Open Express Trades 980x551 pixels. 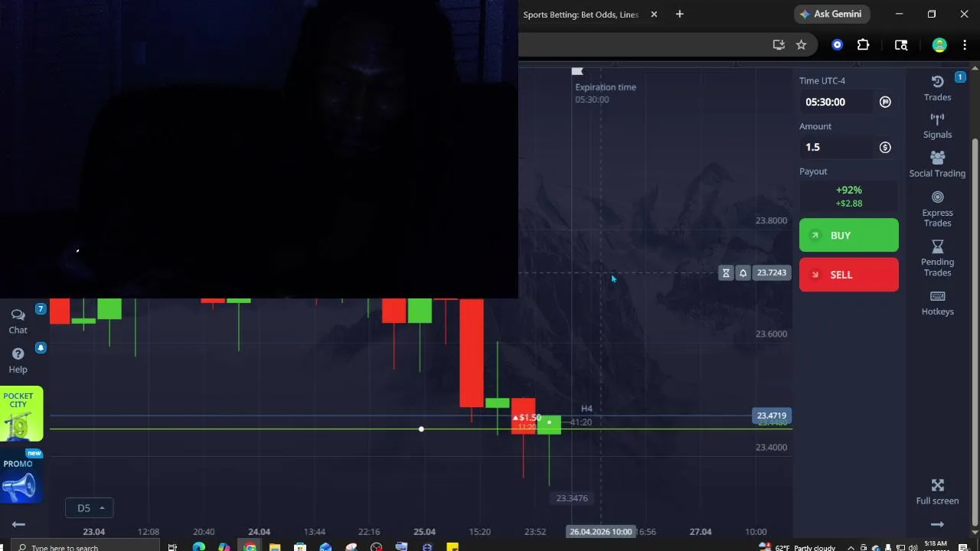tap(937, 208)
